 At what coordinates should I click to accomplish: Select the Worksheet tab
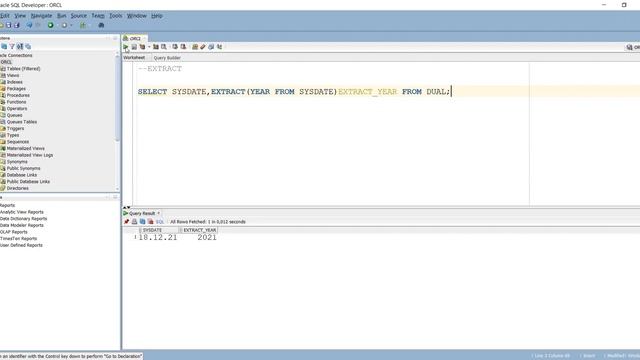point(134,58)
